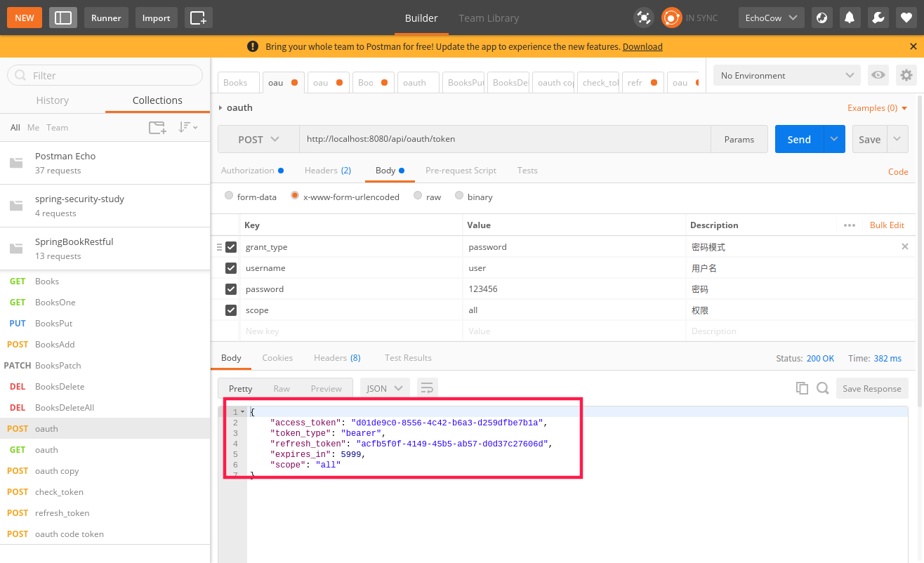Expand the oauth request name triangle
Screen dimensions: 924x563
point(220,107)
